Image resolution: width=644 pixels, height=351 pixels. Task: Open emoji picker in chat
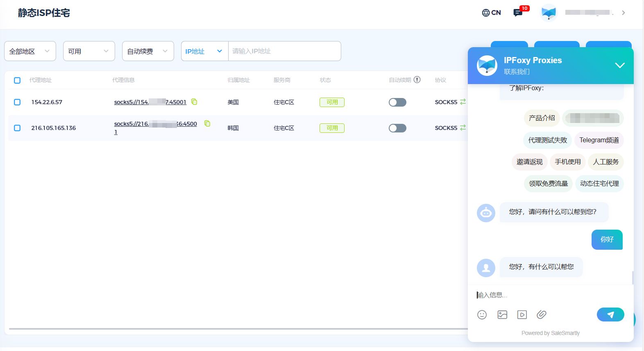pos(482,315)
